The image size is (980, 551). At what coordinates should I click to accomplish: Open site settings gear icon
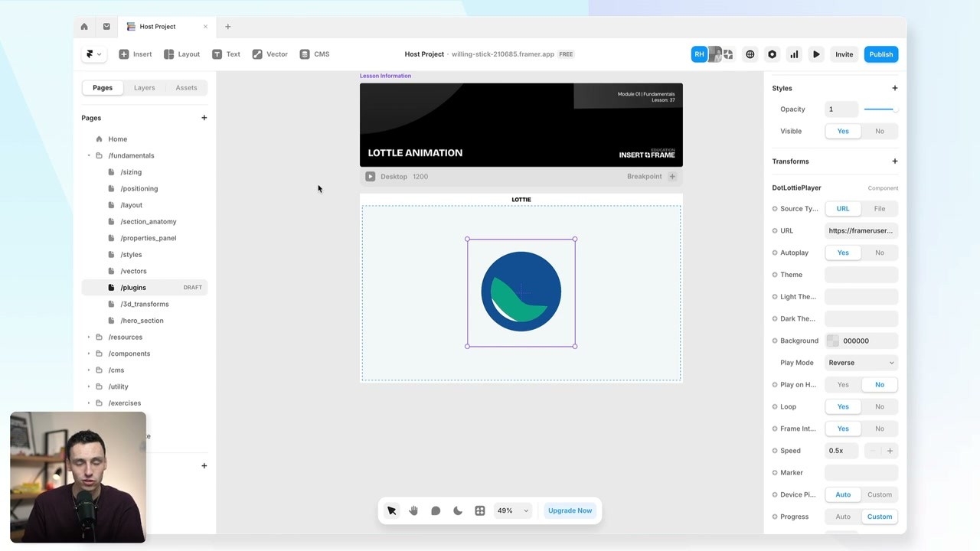[x=772, y=54]
